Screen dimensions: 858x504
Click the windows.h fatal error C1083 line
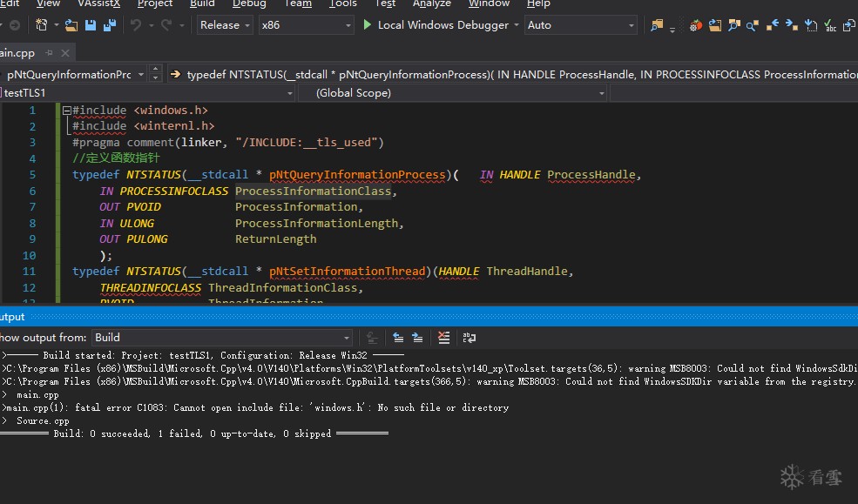click(x=255, y=407)
